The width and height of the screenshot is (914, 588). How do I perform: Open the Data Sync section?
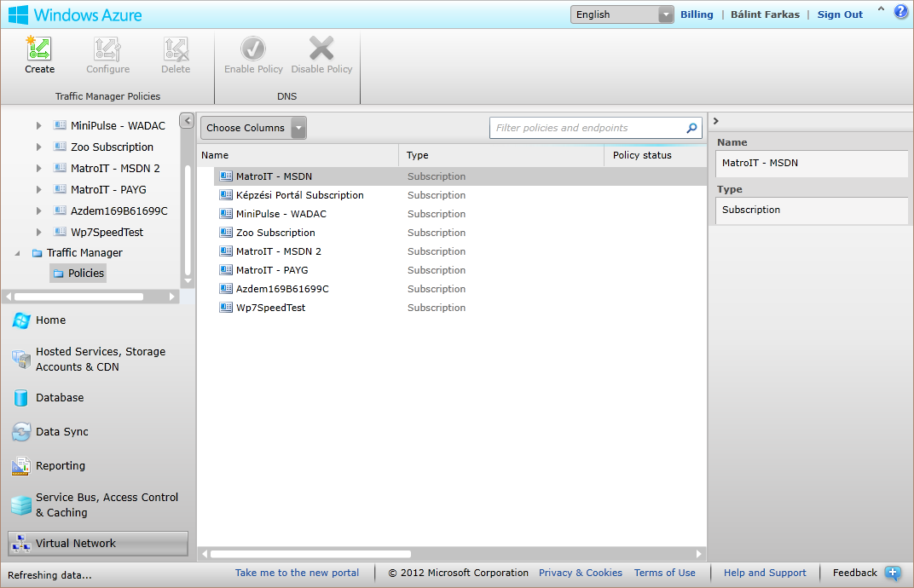pyautogui.click(x=61, y=432)
